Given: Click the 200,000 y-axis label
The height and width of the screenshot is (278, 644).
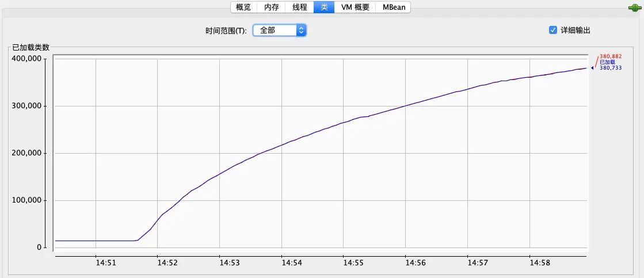Looking at the screenshot, I should 28,153.
